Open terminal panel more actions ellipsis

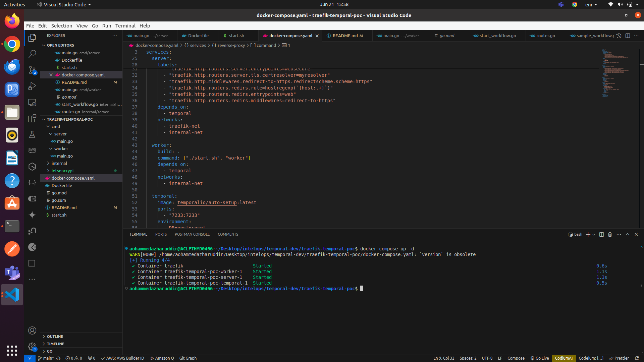(619, 234)
